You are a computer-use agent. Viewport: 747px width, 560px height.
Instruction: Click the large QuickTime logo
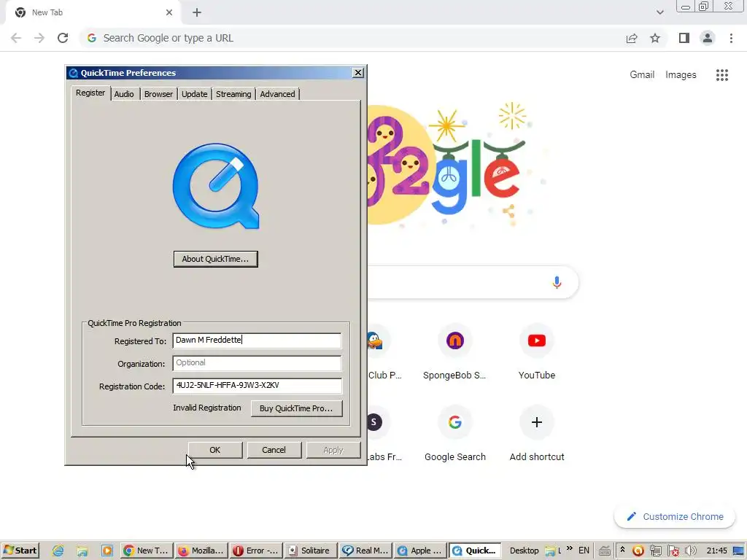[x=216, y=186]
